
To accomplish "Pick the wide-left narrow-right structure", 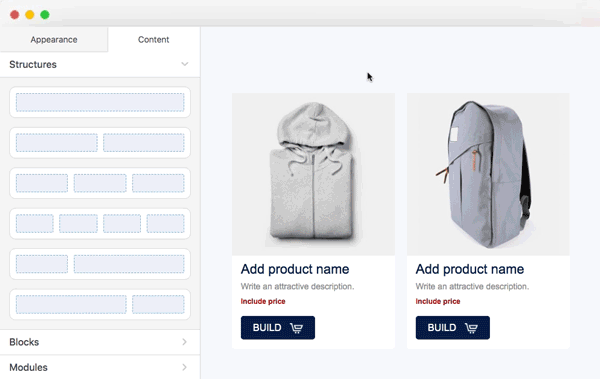I will 100,304.
